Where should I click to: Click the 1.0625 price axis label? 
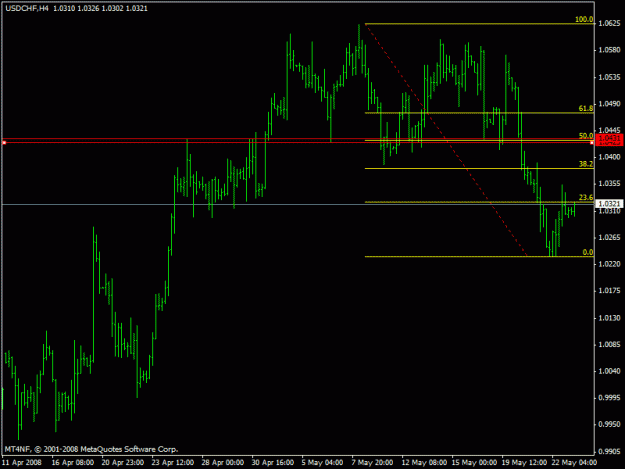(609, 24)
